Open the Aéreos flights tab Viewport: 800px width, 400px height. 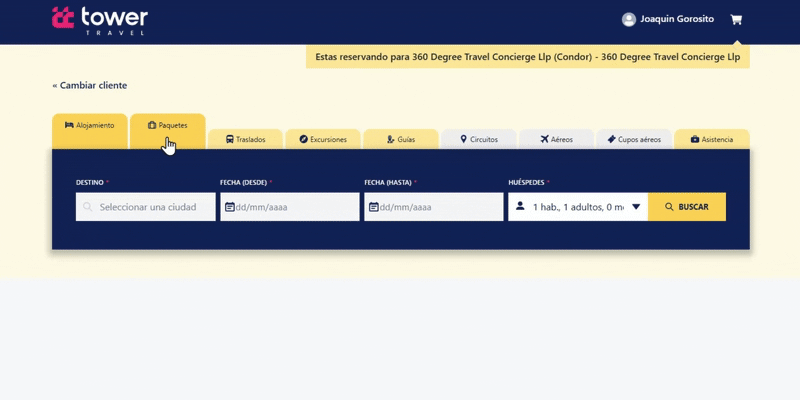557,140
